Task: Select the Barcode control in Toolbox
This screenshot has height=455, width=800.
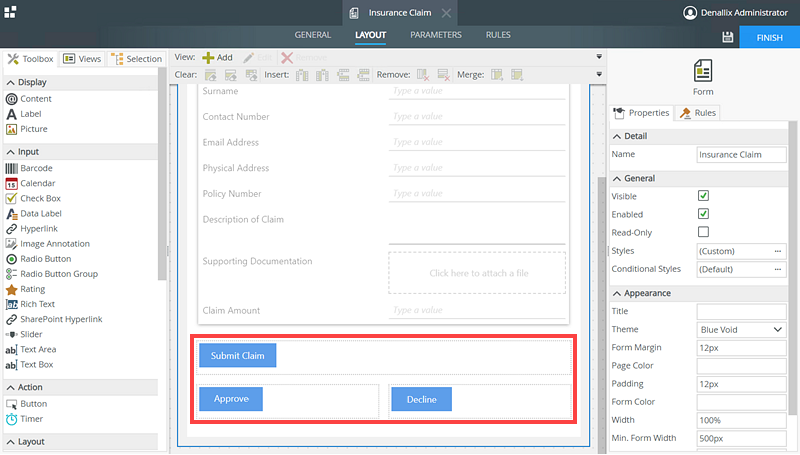Action: (36, 168)
